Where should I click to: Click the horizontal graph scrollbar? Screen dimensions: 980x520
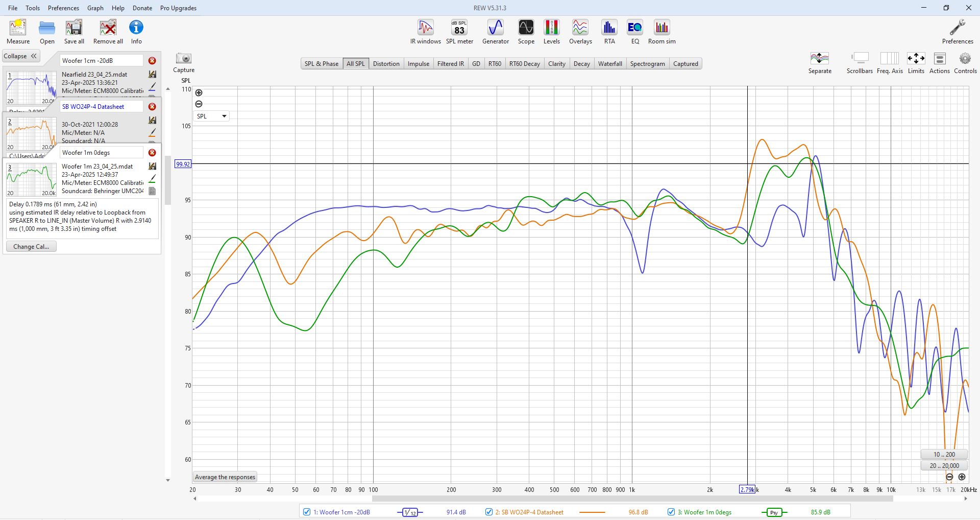[x=632, y=499]
